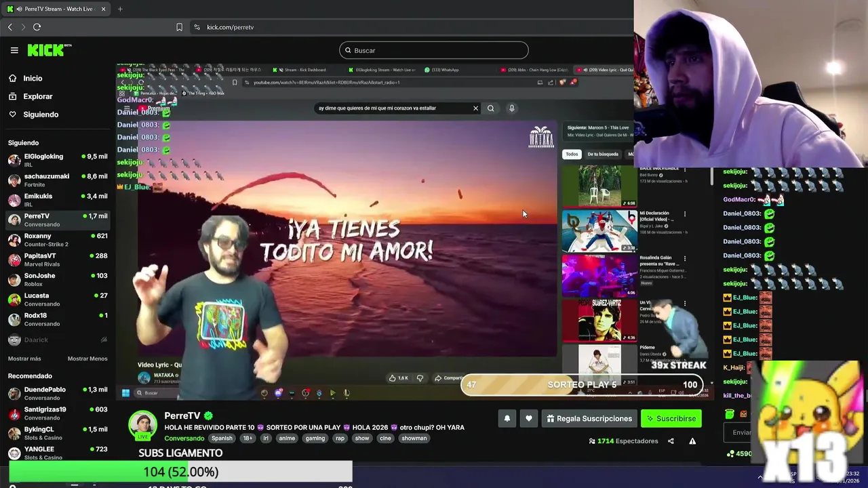Open the Conversando category link

[184, 439]
